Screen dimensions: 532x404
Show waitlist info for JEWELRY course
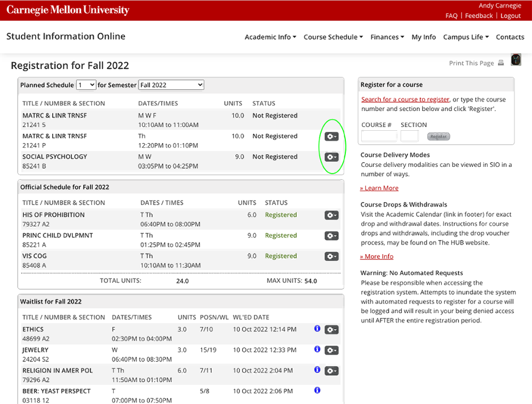tap(317, 349)
